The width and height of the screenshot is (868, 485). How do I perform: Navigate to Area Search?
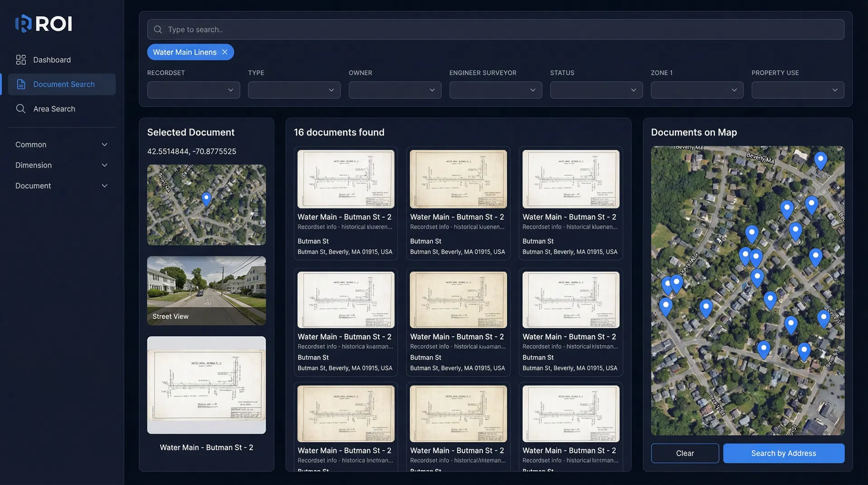pyautogui.click(x=54, y=109)
